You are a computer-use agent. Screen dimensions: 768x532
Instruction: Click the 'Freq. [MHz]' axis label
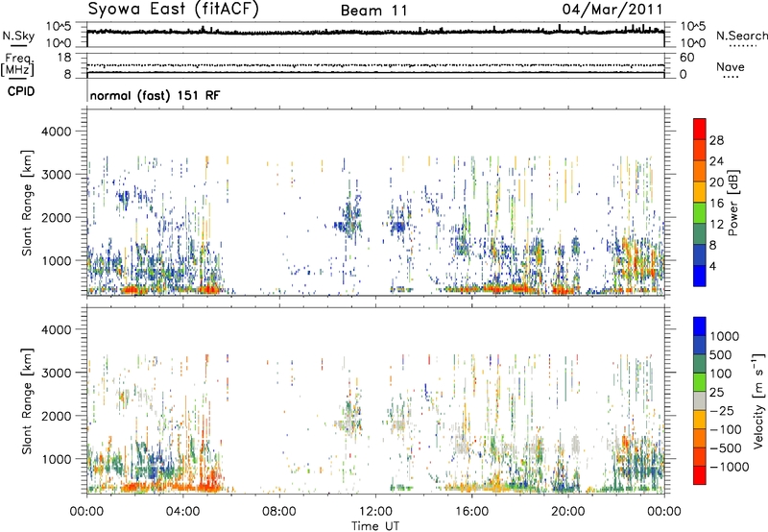point(18,65)
